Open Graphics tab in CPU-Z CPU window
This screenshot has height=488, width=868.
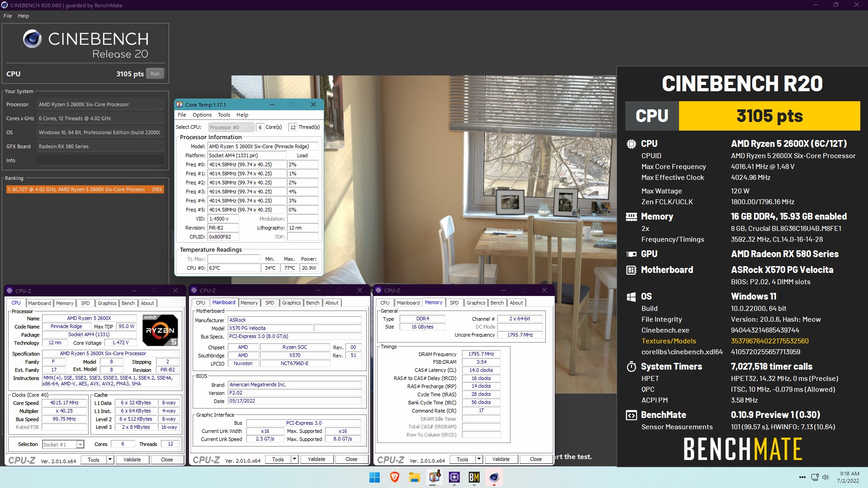[x=107, y=303]
